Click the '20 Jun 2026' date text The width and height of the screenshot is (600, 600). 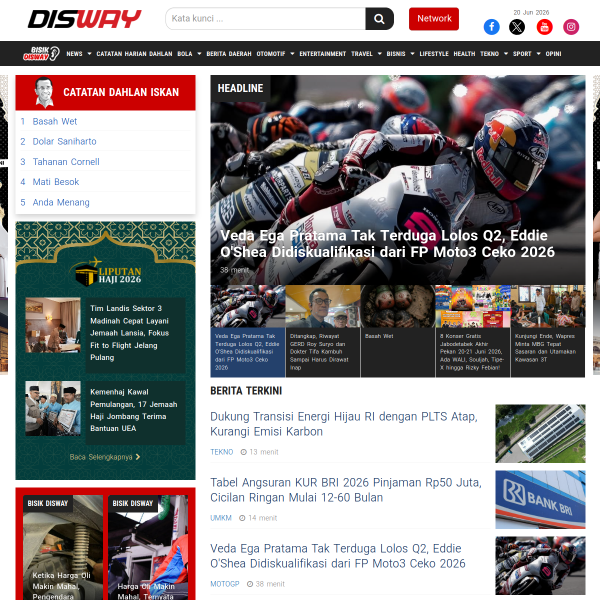point(531,12)
